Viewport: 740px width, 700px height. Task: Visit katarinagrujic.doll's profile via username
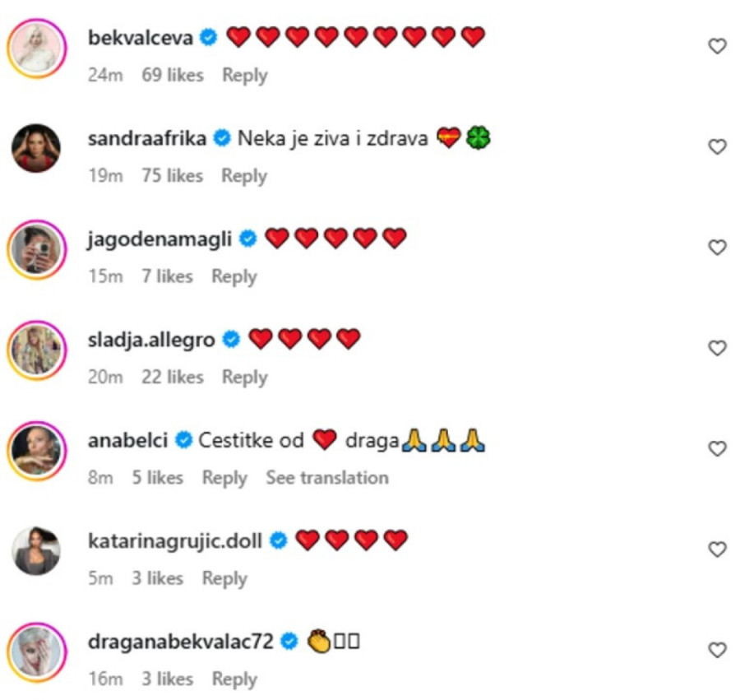click(174, 540)
